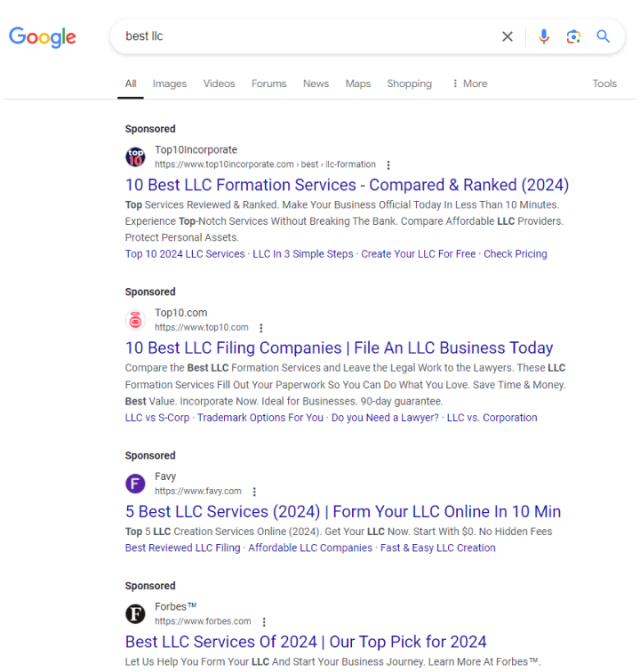Click the Top10Incorporate favicon
This screenshot has height=672, width=640.
coord(135,157)
